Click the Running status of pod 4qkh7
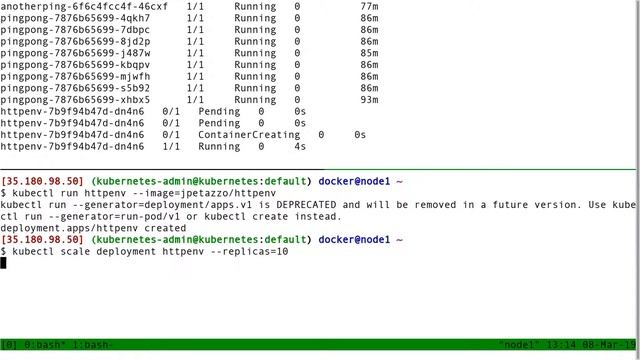Image resolution: width=640 pixels, height=360 pixels. (255, 18)
